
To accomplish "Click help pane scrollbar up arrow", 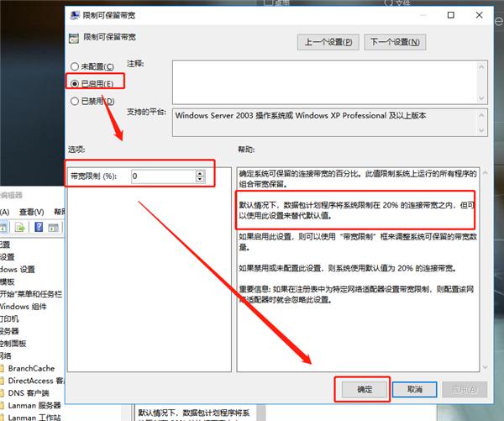I will (x=485, y=173).
